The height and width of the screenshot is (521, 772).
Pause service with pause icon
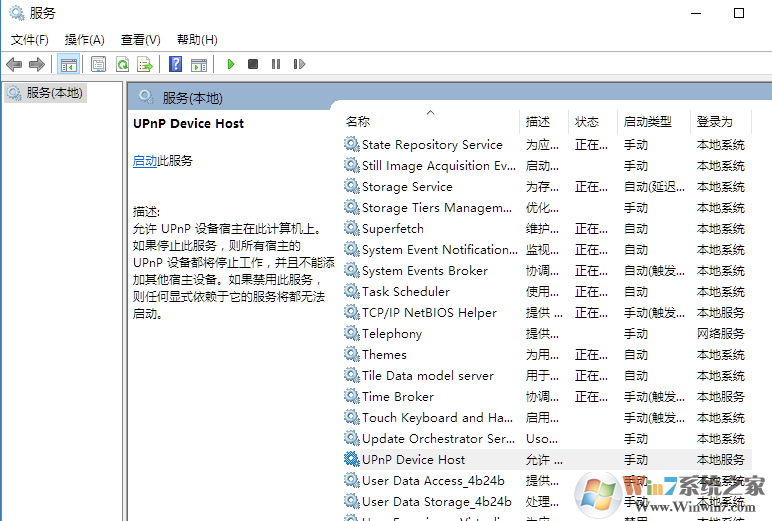click(276, 64)
